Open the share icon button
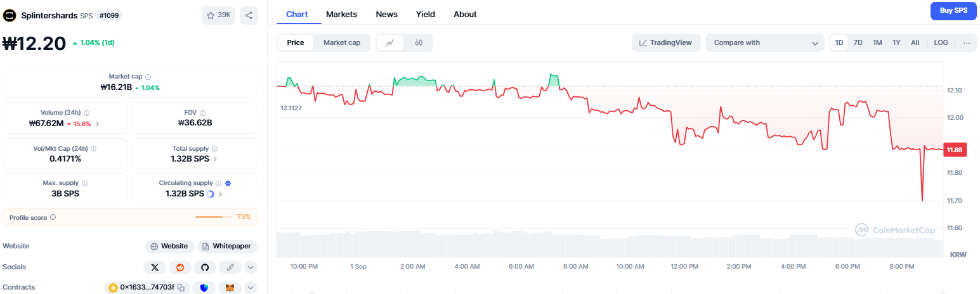 [249, 15]
